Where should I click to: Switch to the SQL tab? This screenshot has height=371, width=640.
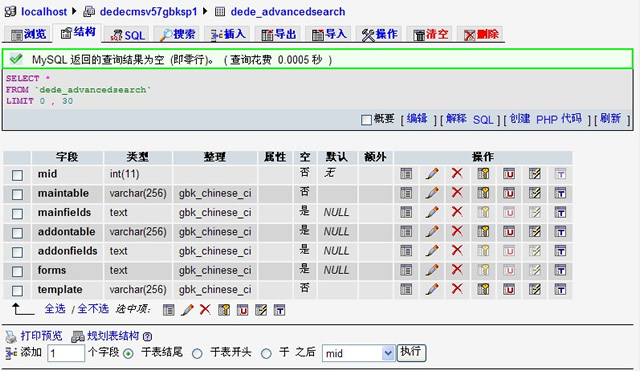(128, 35)
